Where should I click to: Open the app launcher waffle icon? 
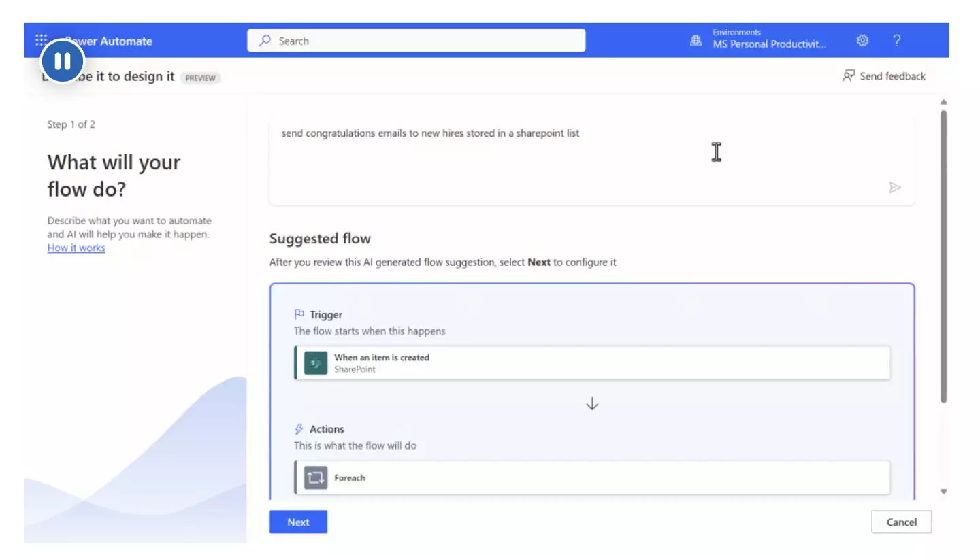coord(41,40)
